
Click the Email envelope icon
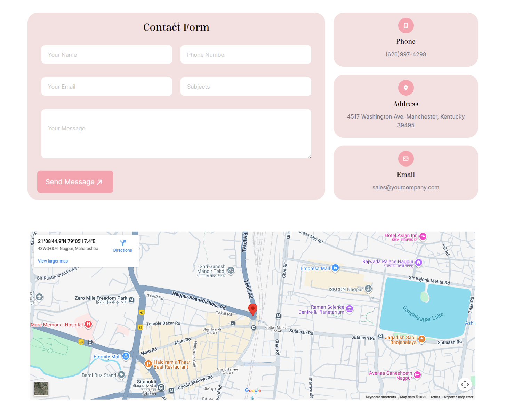point(405,159)
